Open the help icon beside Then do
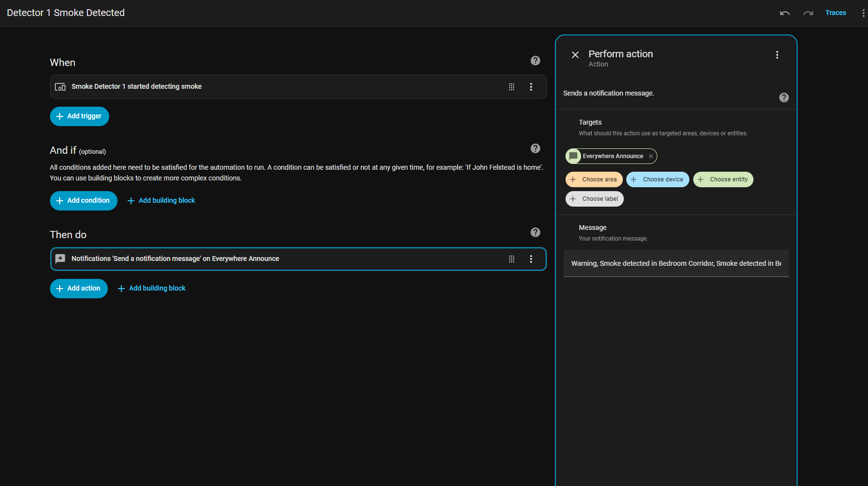The image size is (868, 486). coord(535,232)
